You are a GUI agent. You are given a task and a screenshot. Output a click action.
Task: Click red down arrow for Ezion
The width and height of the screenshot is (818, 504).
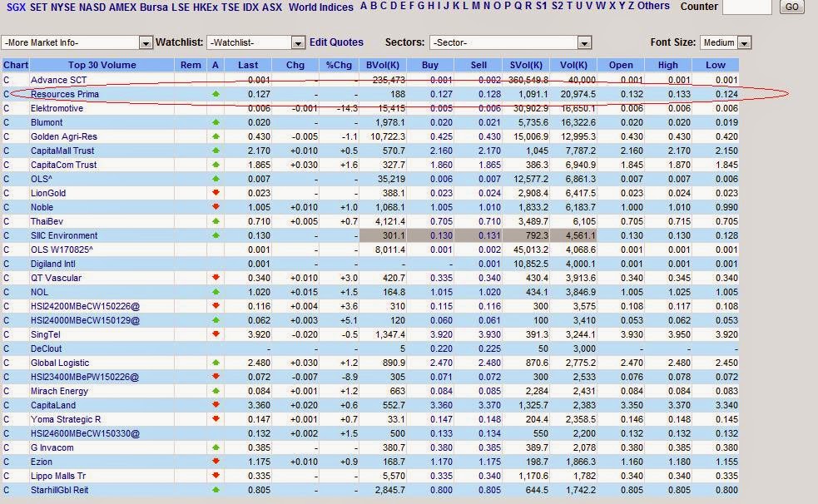click(x=216, y=462)
